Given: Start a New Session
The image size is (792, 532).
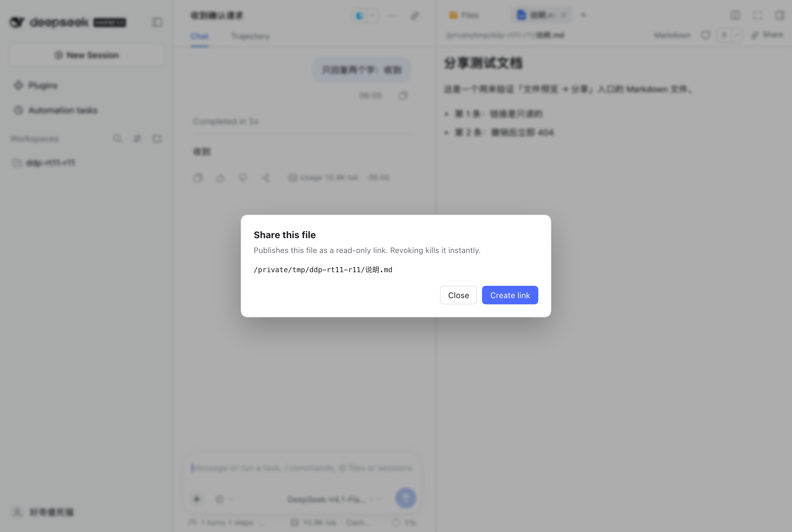Looking at the screenshot, I should [x=87, y=55].
